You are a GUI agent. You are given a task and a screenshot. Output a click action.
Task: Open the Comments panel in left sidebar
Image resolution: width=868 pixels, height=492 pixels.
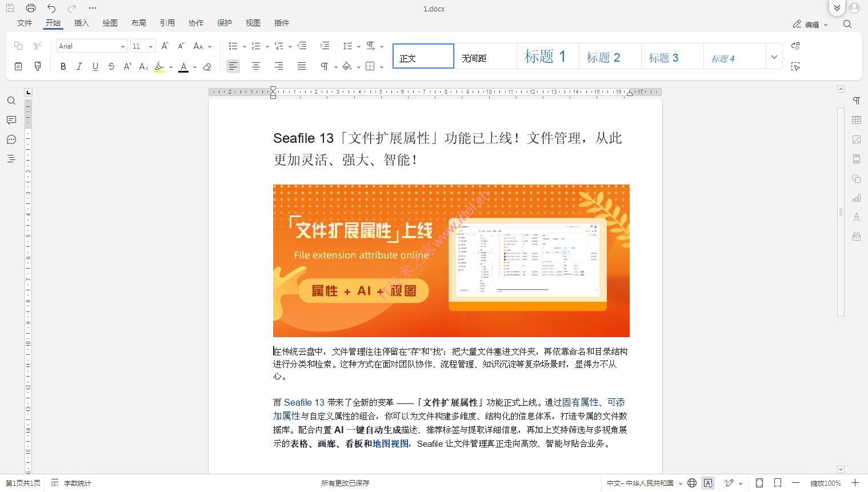pyautogui.click(x=11, y=120)
